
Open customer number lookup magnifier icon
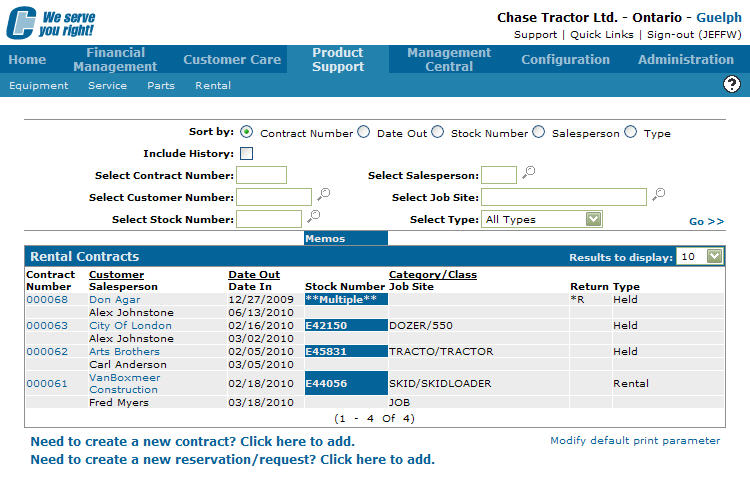pyautogui.click(x=324, y=194)
